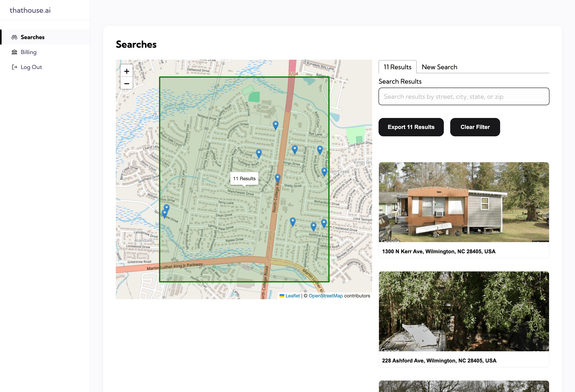Image resolution: width=575 pixels, height=392 pixels.
Task: Zoom out the map with minus button
Action: click(127, 84)
